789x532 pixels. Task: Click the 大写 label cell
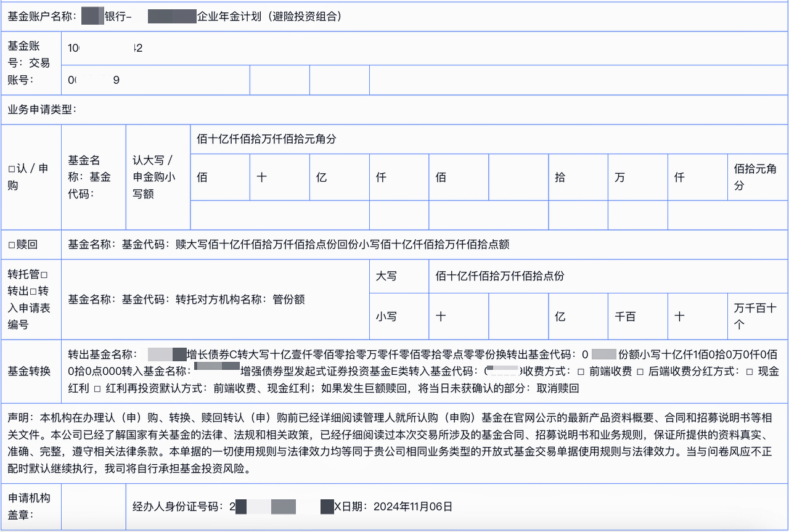(x=399, y=276)
